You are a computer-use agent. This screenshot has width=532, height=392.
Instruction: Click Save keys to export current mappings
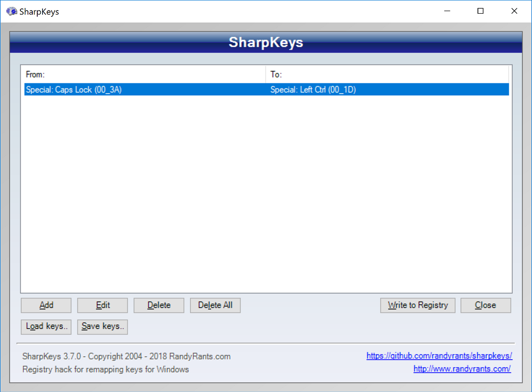click(x=102, y=327)
